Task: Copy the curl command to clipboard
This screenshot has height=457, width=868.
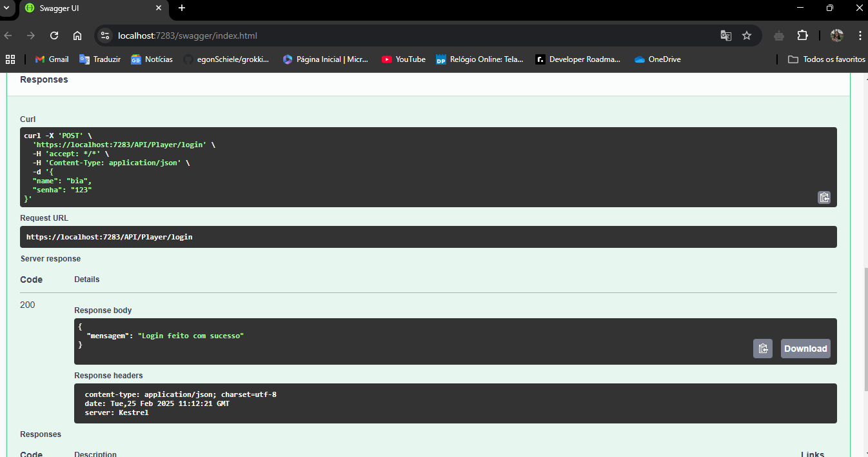Action: click(824, 198)
